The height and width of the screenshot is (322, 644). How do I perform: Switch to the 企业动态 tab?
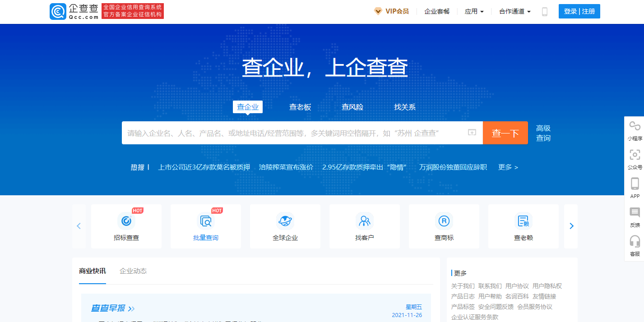pyautogui.click(x=132, y=271)
